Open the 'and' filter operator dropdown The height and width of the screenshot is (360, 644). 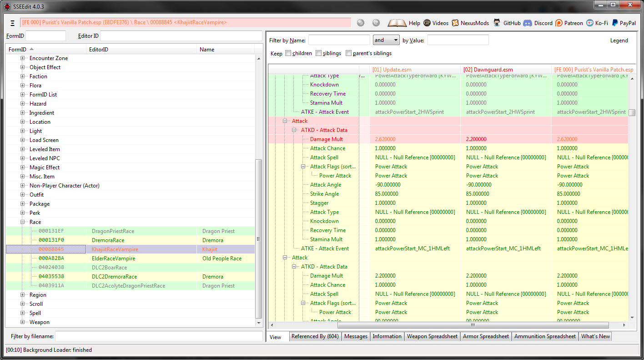tap(386, 40)
